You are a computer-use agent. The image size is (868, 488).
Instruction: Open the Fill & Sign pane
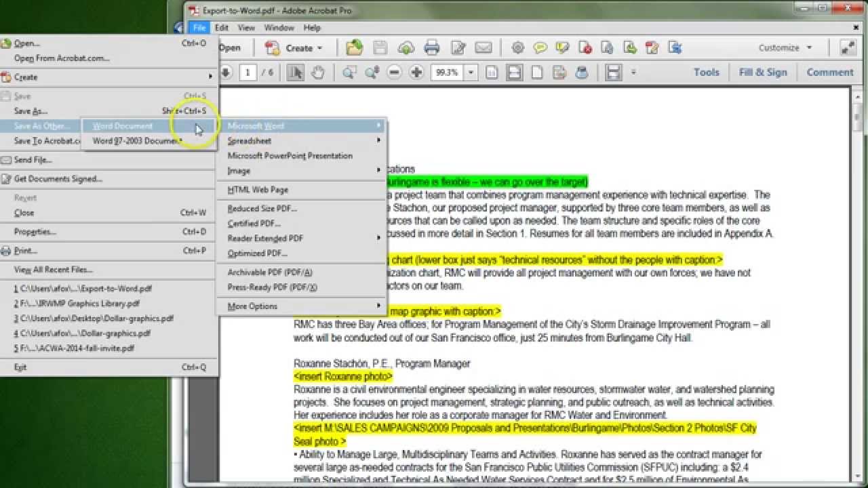763,72
